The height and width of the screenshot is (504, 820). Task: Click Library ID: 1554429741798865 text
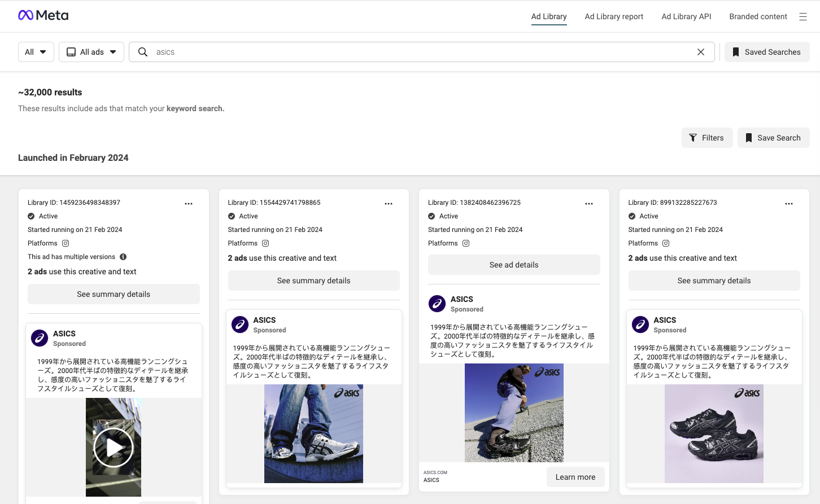pyautogui.click(x=274, y=203)
